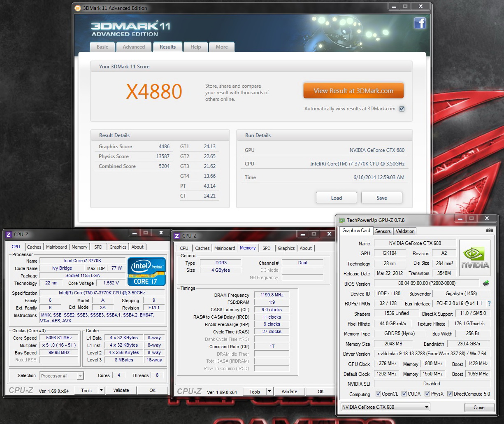Click the BIOS Version 80.04.09.00.00 field
The image size is (504, 424).
coord(427,283)
